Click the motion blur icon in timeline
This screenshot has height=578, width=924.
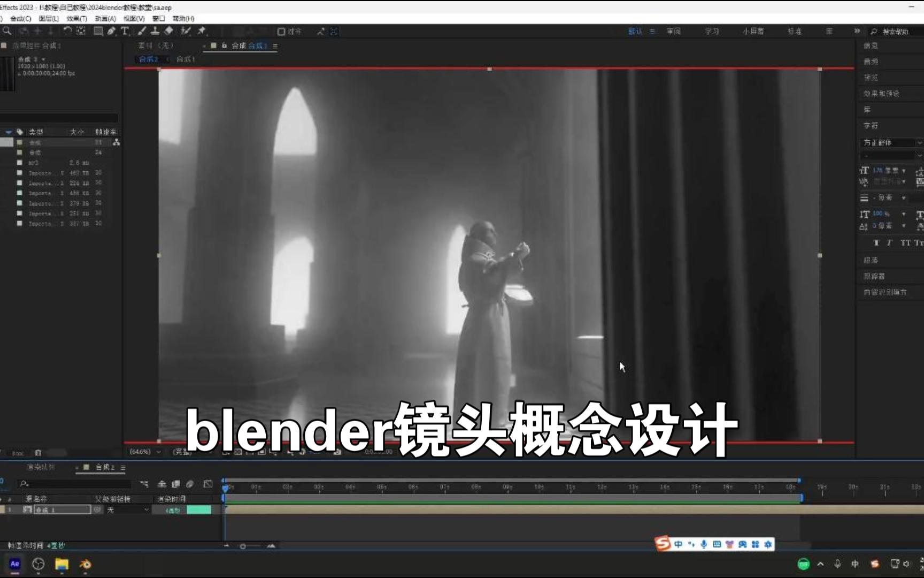190,484
